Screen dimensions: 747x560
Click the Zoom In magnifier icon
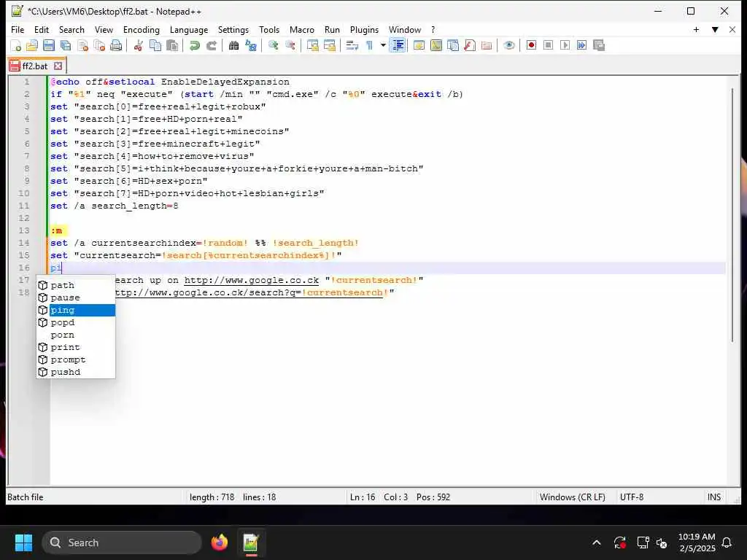tap(273, 46)
